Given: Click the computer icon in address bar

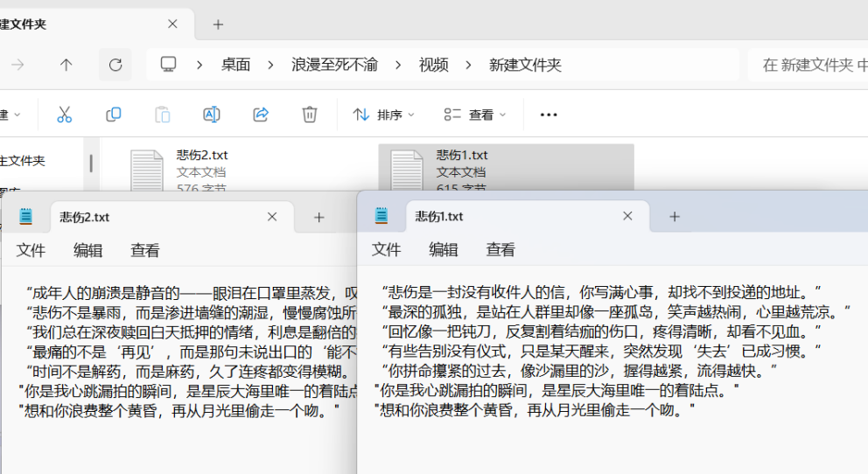Looking at the screenshot, I should point(168,65).
